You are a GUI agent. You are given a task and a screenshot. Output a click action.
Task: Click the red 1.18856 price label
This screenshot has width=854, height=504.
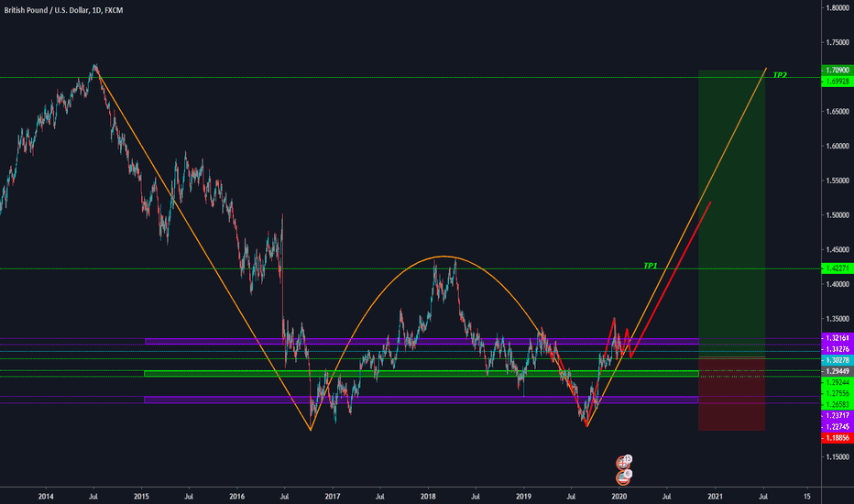(x=837, y=439)
